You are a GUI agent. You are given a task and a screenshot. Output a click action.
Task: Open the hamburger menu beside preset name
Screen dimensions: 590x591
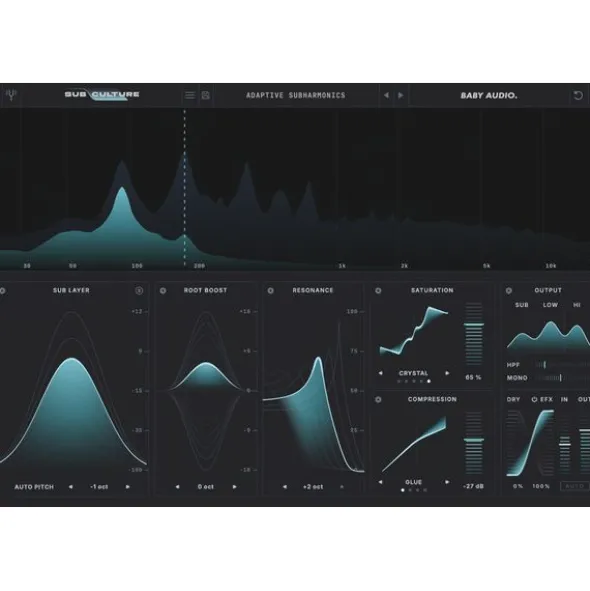click(x=190, y=95)
